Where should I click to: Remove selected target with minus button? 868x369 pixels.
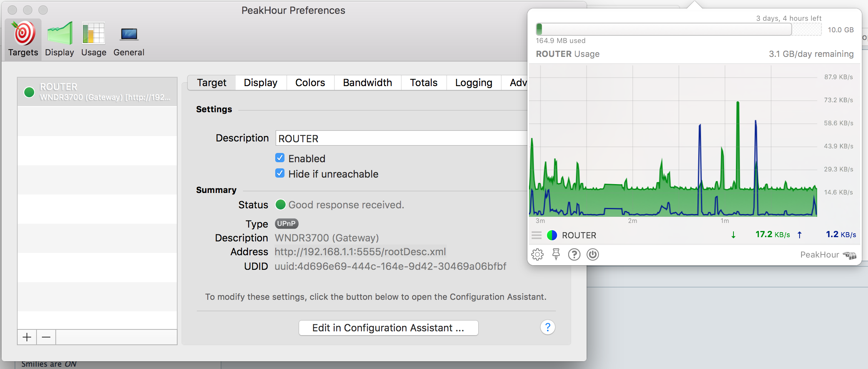pos(46,337)
